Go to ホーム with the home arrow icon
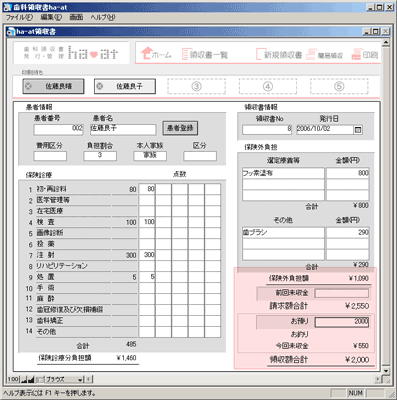 point(156,54)
